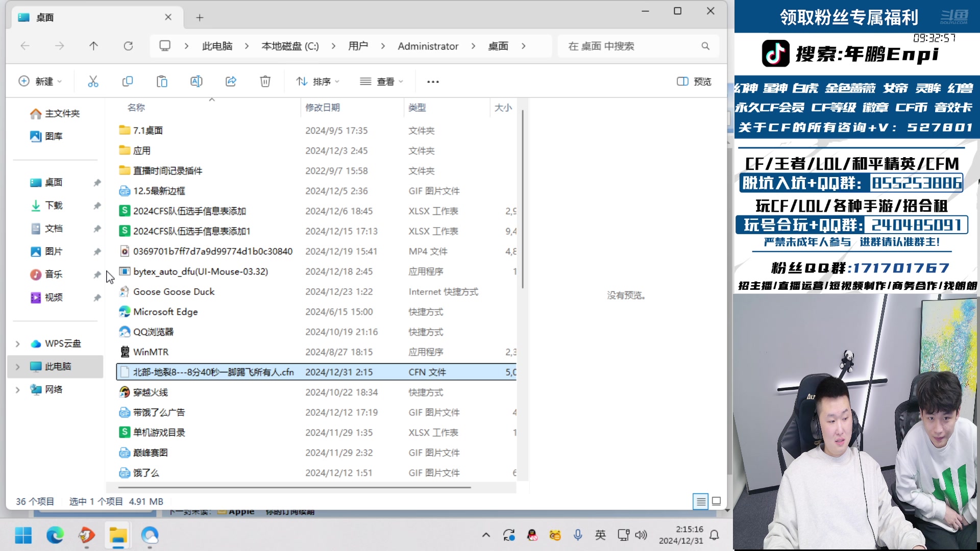Toggle the 预览 preview pane
This screenshot has height=551, width=980.
(694, 82)
